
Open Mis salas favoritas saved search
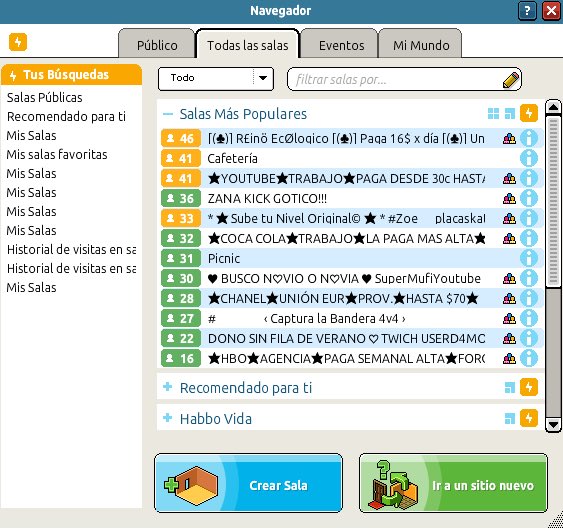(57, 154)
